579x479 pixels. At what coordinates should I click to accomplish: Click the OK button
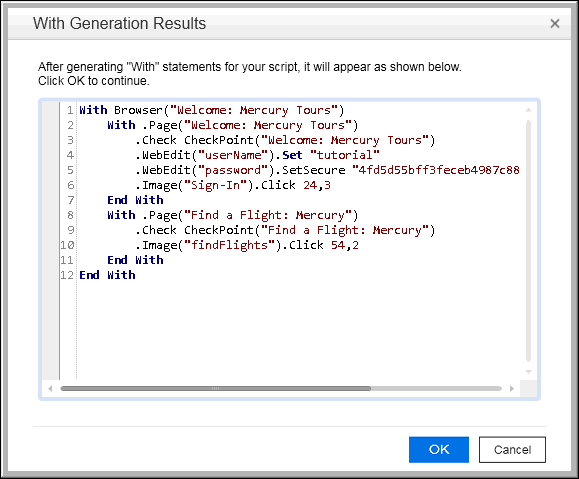tap(439, 449)
